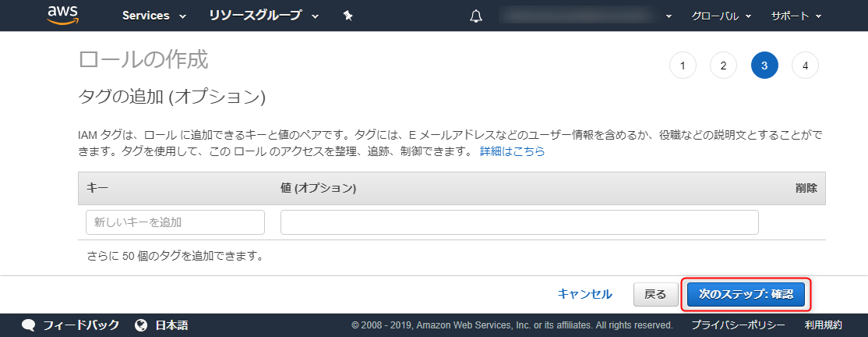This screenshot has width=868, height=337.
Task: Open the サポート dropdown menu
Action: [796, 16]
